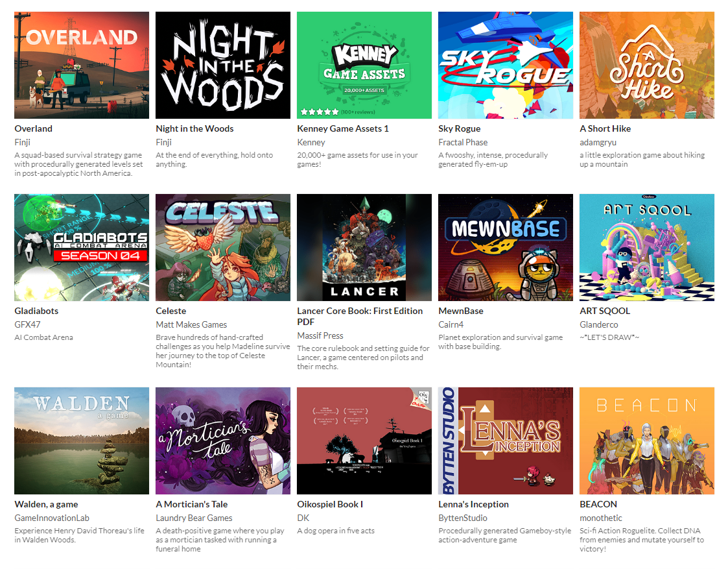728x569 pixels.
Task: Open the Walden, a game cover image
Action: (82, 441)
